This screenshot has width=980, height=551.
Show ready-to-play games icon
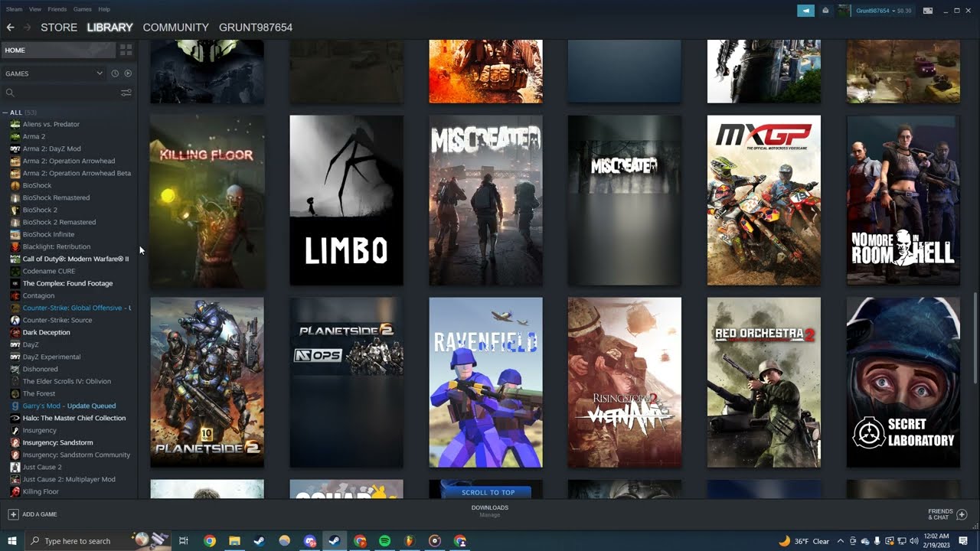click(128, 73)
